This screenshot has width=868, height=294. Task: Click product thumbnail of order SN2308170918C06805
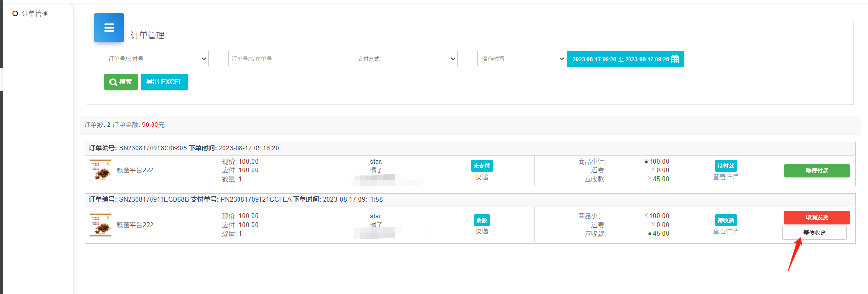pos(101,170)
